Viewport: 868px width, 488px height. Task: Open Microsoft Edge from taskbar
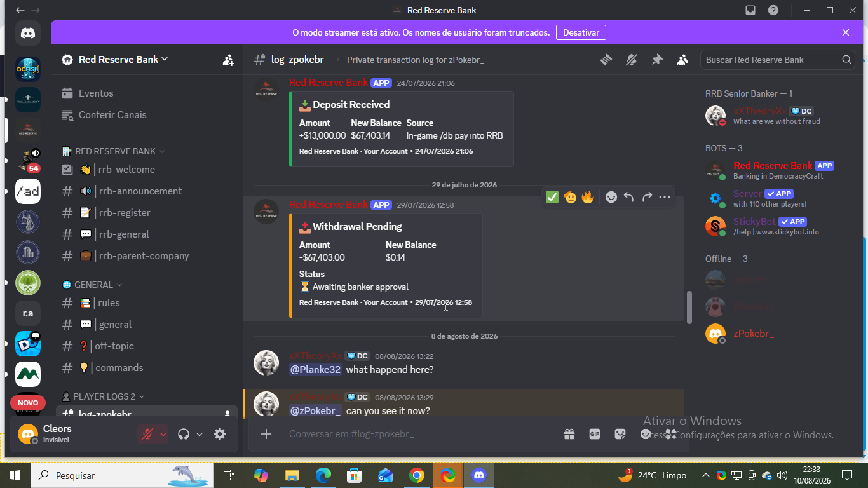(323, 475)
